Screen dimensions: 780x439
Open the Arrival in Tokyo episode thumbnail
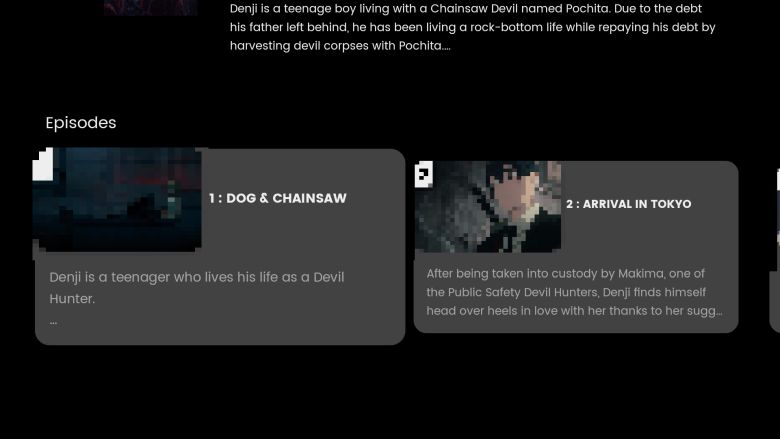(x=488, y=206)
